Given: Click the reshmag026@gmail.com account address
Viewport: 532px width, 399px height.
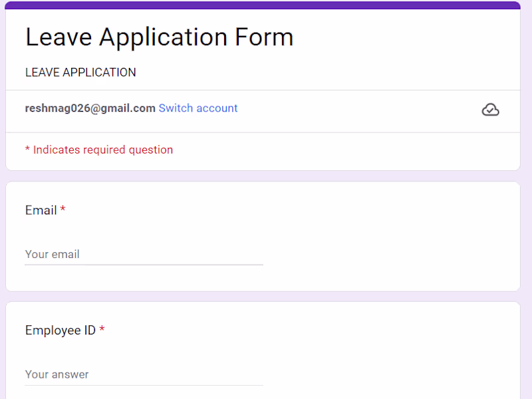Looking at the screenshot, I should click(x=90, y=108).
